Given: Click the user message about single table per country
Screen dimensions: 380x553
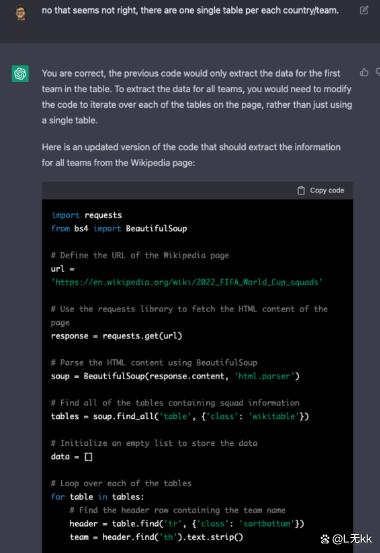Looking at the screenshot, I should point(190,11).
